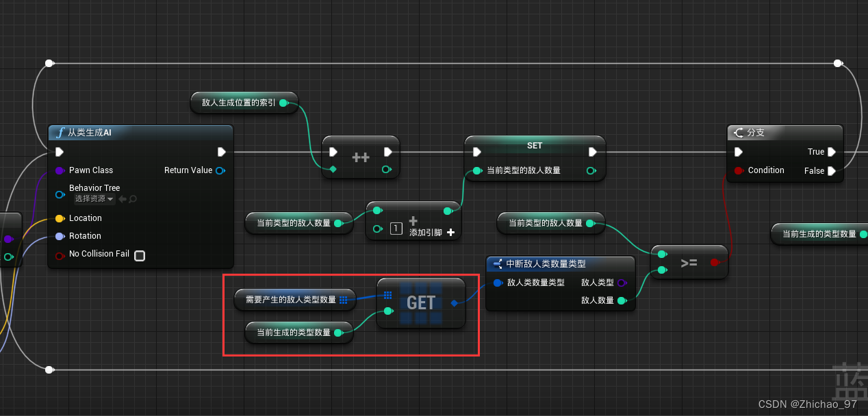This screenshot has height=416, width=868.
Task: Click the True execution pin on 分支 node
Action: (x=832, y=151)
